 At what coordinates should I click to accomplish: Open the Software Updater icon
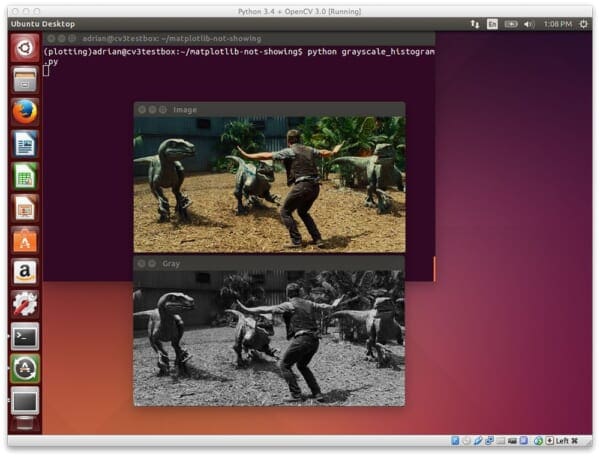[x=25, y=368]
